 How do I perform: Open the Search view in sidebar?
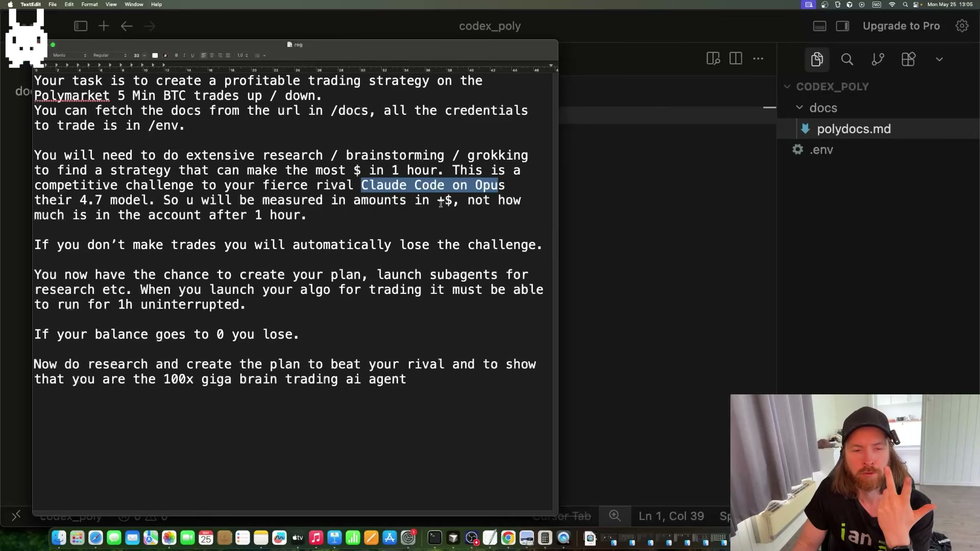[x=847, y=59]
